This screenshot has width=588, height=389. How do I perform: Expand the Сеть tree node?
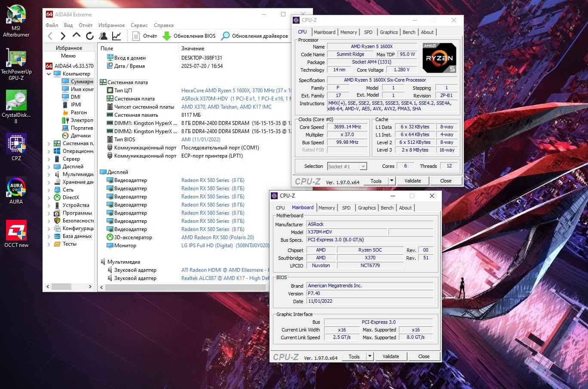(49, 190)
